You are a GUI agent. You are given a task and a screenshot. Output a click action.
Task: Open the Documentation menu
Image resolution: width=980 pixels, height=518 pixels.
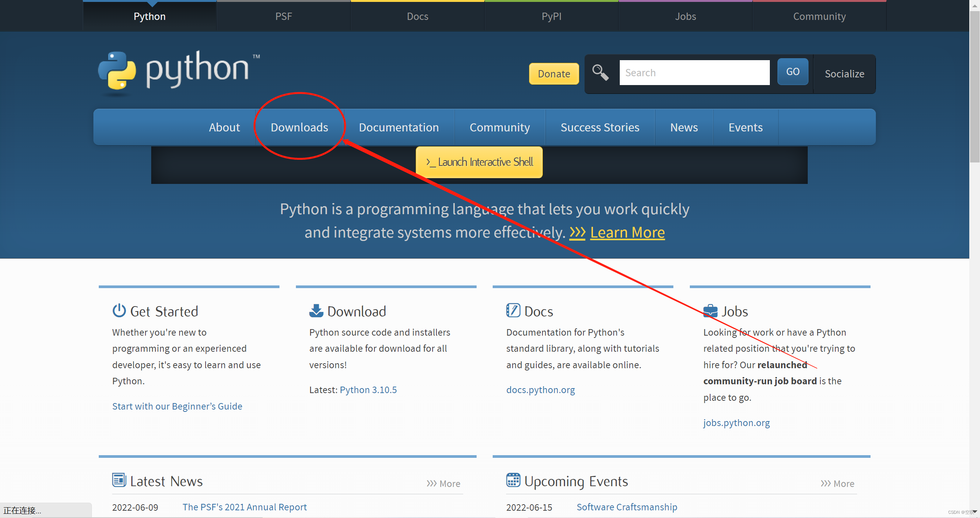click(x=399, y=127)
